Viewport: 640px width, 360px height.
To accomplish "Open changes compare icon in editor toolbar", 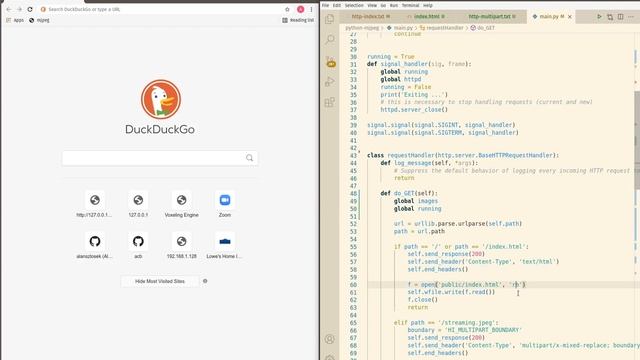I will [x=610, y=17].
